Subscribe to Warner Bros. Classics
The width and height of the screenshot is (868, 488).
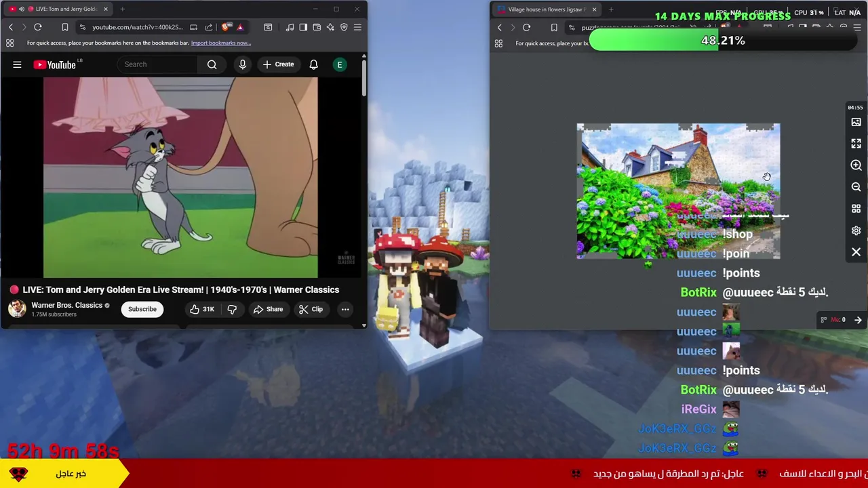[x=142, y=309]
